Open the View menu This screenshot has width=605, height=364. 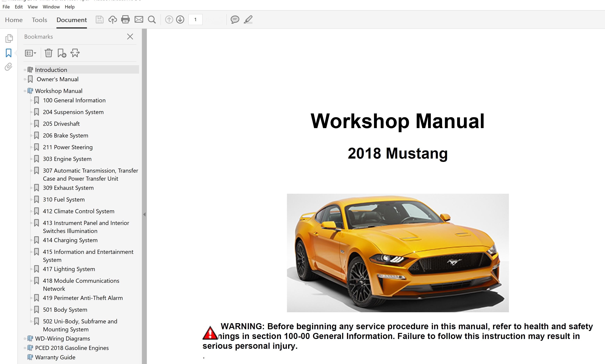[32, 7]
